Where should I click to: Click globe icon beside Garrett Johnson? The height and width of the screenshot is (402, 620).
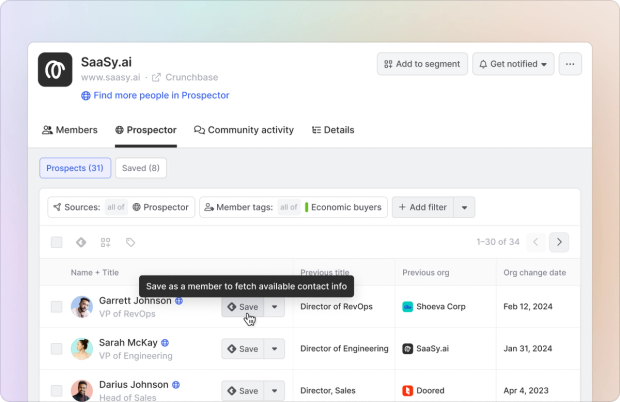click(179, 301)
